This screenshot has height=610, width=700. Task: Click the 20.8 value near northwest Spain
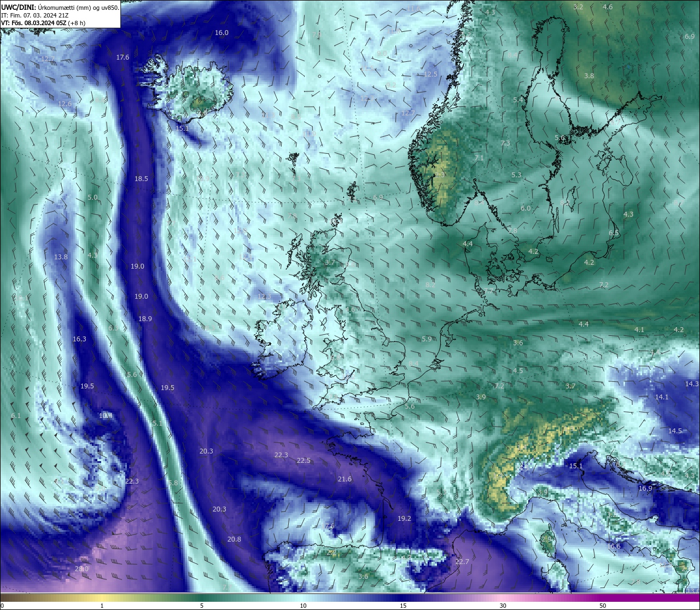(234, 539)
